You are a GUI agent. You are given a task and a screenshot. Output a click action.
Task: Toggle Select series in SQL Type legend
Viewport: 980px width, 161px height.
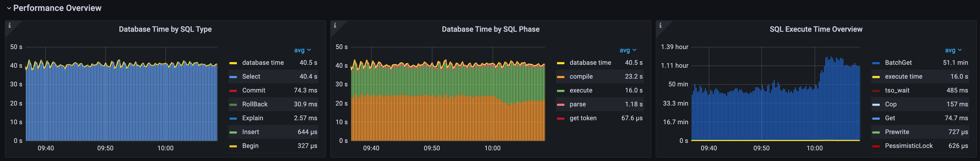(x=251, y=76)
